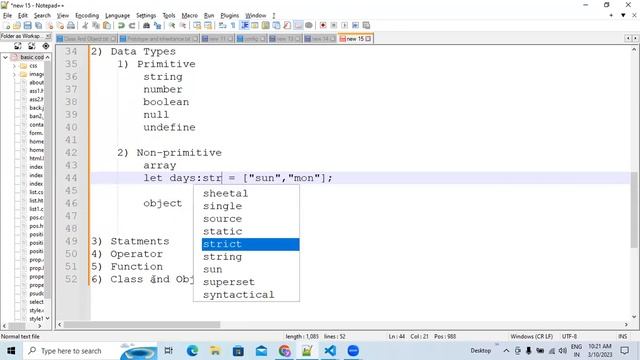Open the Replace dialog icon
The image size is (640, 360).
(x=157, y=25)
